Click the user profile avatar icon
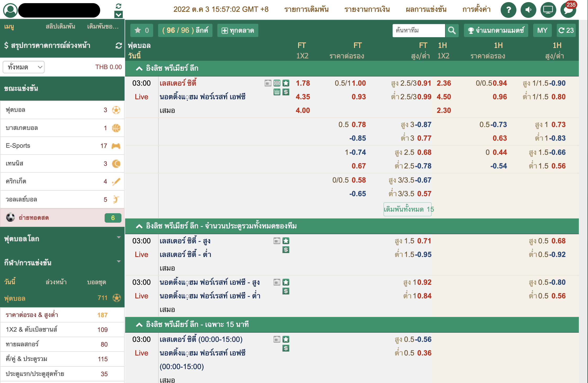This screenshot has width=588, height=383. [x=10, y=10]
